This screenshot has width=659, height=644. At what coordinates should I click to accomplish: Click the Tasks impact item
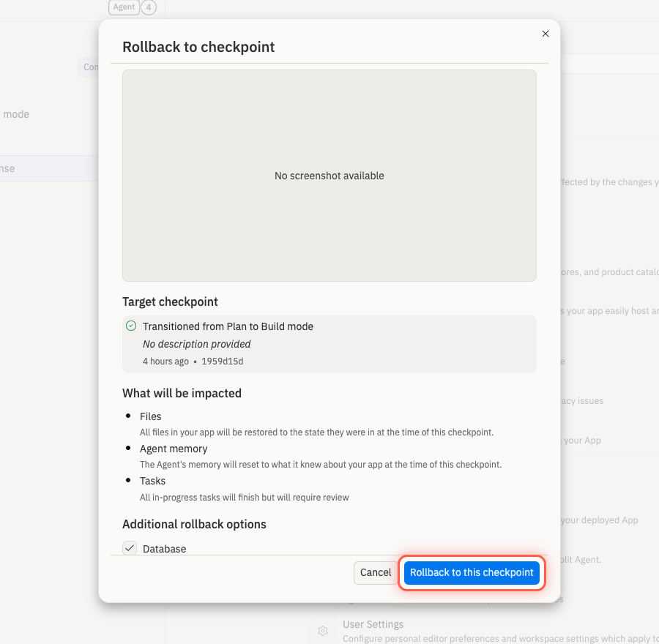pos(152,481)
